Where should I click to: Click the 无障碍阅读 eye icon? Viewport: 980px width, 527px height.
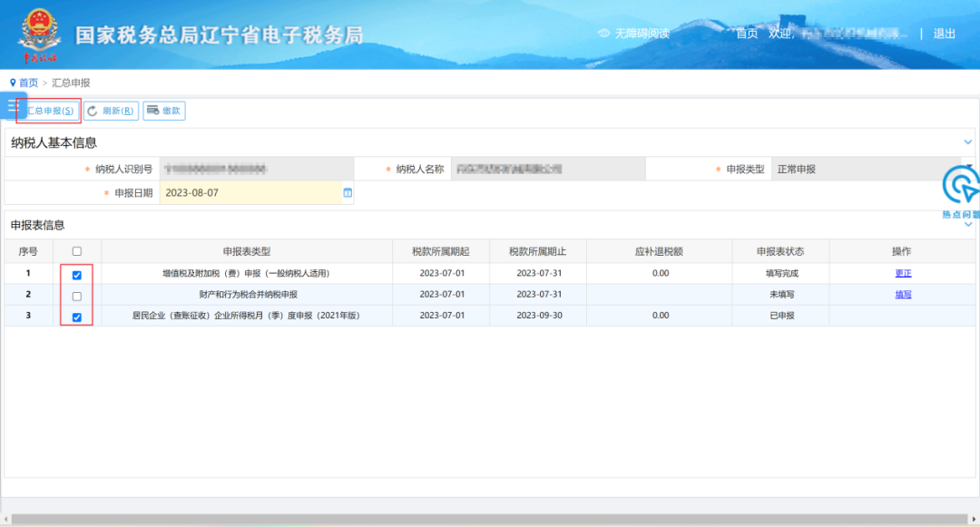click(603, 34)
